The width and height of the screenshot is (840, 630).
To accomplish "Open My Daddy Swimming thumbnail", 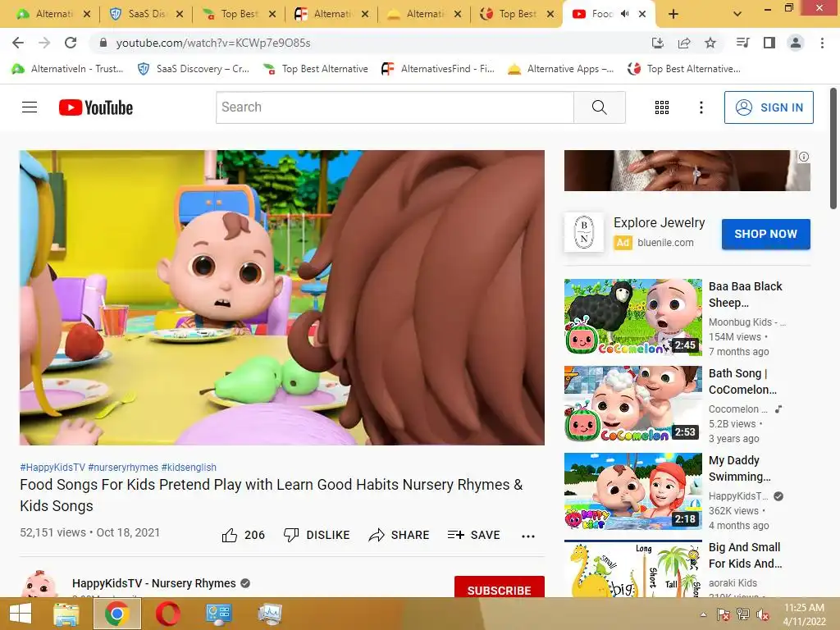I will (x=632, y=491).
